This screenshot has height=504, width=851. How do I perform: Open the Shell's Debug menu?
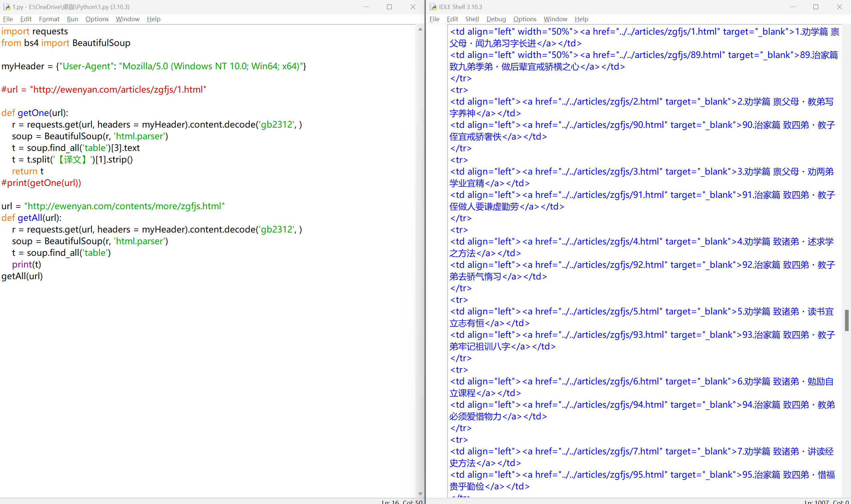[496, 19]
